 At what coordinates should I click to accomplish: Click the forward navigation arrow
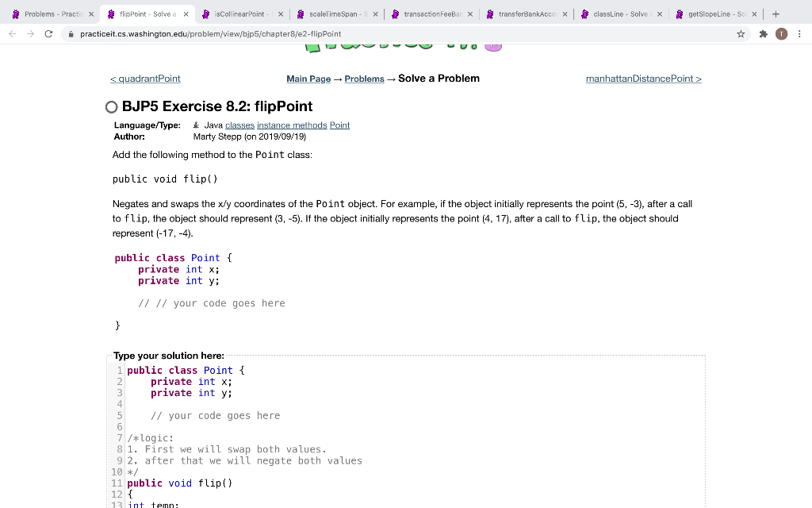[x=30, y=34]
